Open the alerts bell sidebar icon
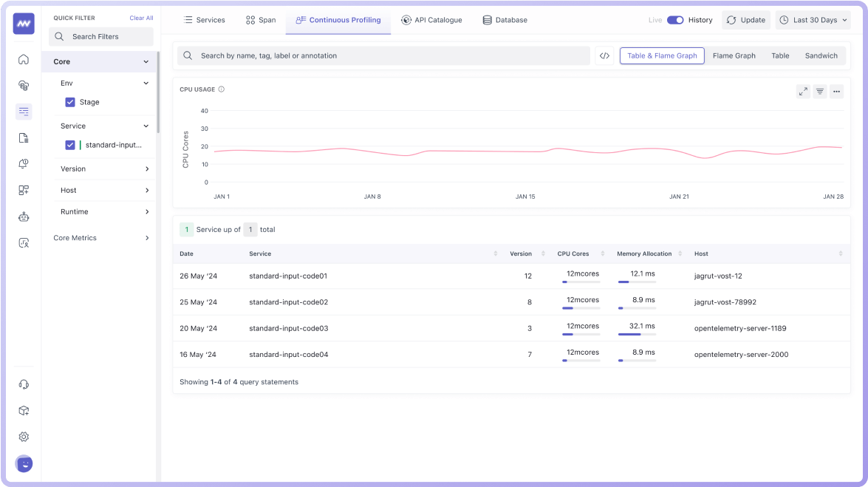Screen dimensions: 868x487 (x=24, y=164)
